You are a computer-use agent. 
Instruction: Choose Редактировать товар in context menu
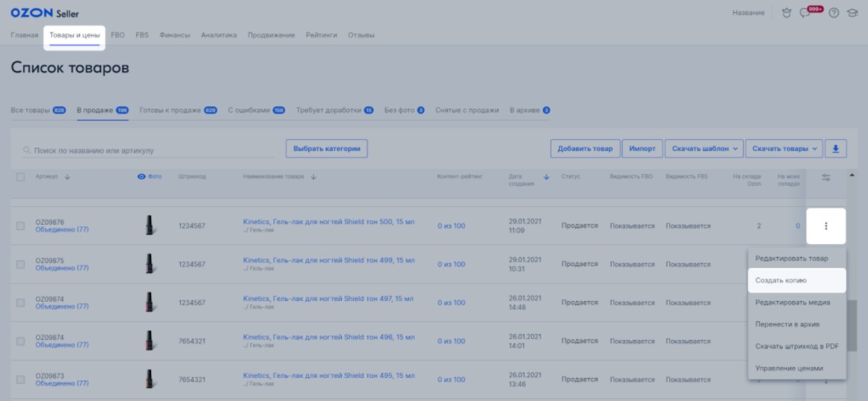(796, 258)
